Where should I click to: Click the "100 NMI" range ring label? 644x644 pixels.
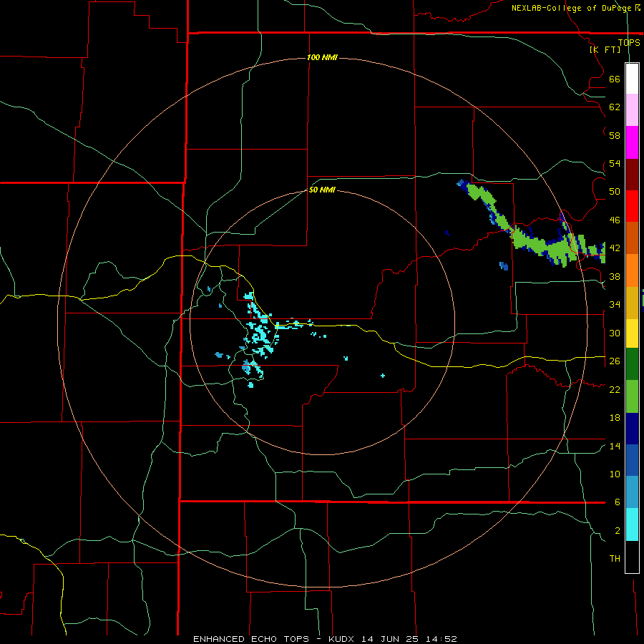[x=322, y=57]
